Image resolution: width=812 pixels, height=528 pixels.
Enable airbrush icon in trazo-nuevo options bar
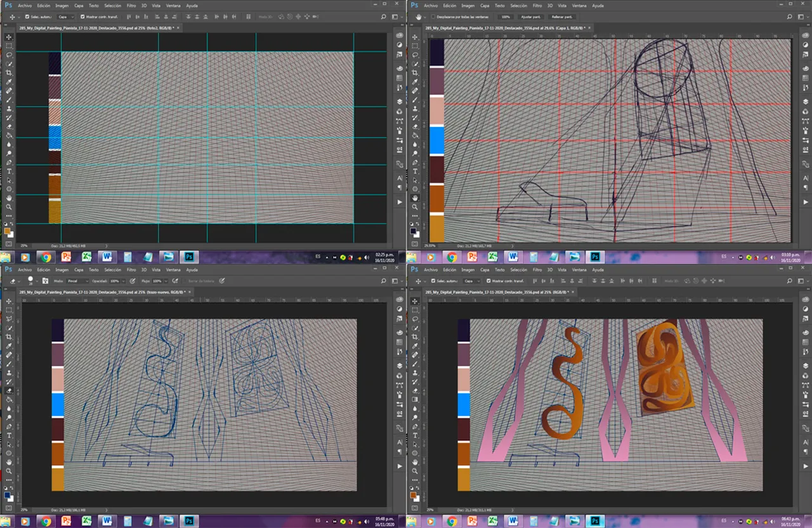pos(174,281)
